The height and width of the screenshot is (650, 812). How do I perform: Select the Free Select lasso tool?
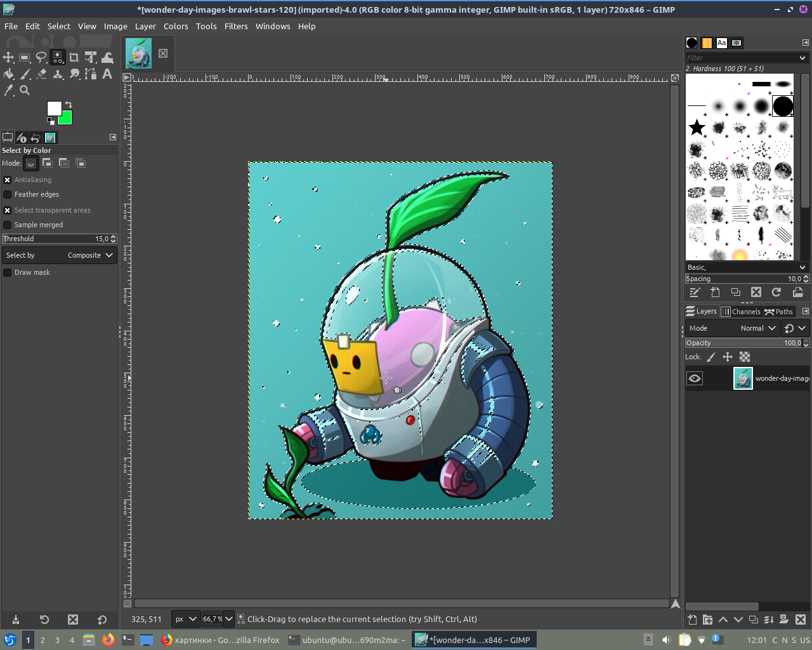41,57
